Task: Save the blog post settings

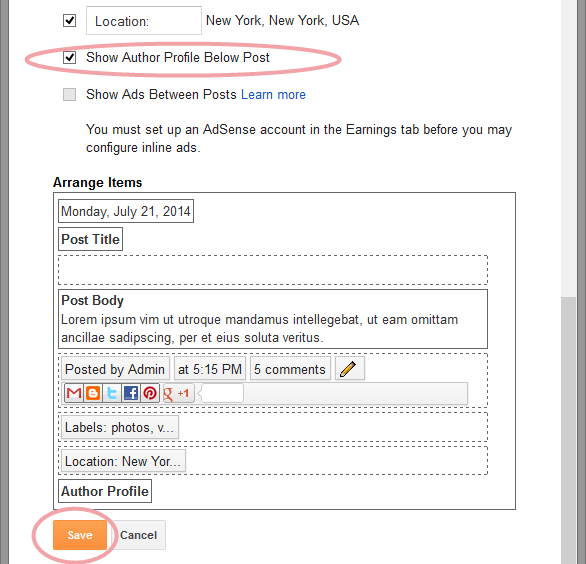Action: tap(80, 535)
